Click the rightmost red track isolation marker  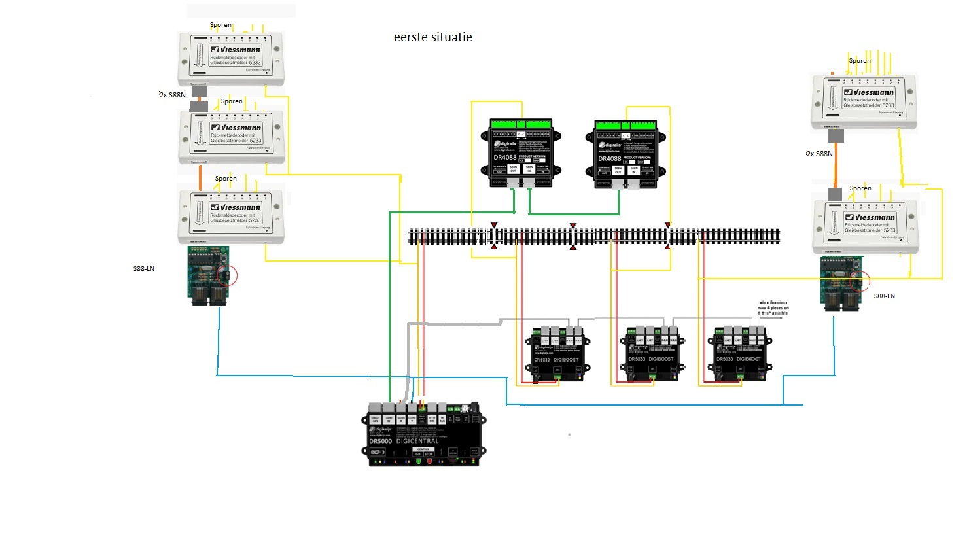click(667, 236)
